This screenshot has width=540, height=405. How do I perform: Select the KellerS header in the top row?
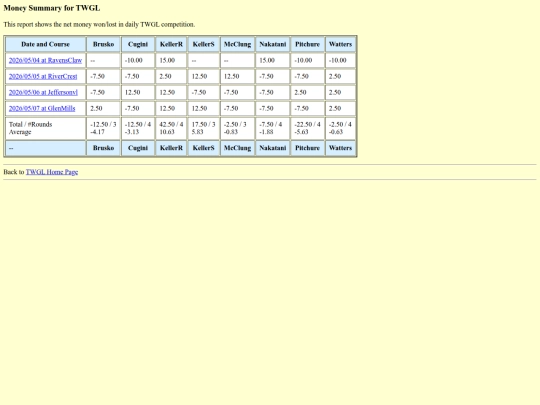coord(204,44)
